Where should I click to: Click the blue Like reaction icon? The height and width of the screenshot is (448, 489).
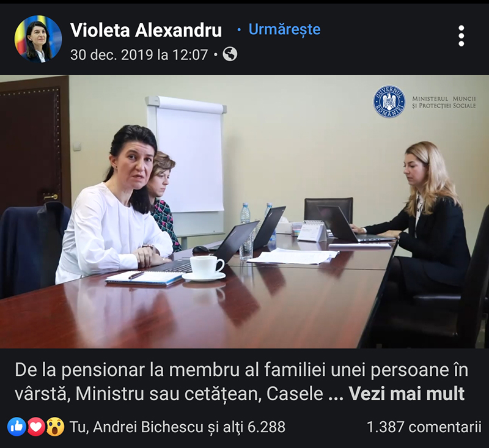pyautogui.click(x=17, y=427)
